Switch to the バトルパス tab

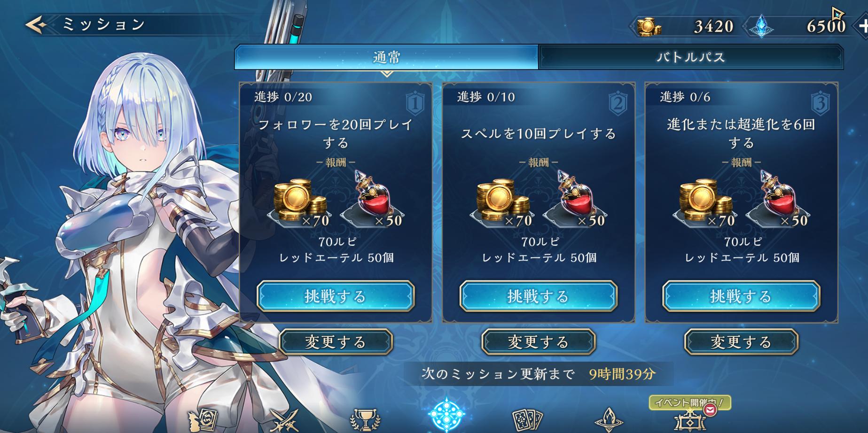pos(691,57)
